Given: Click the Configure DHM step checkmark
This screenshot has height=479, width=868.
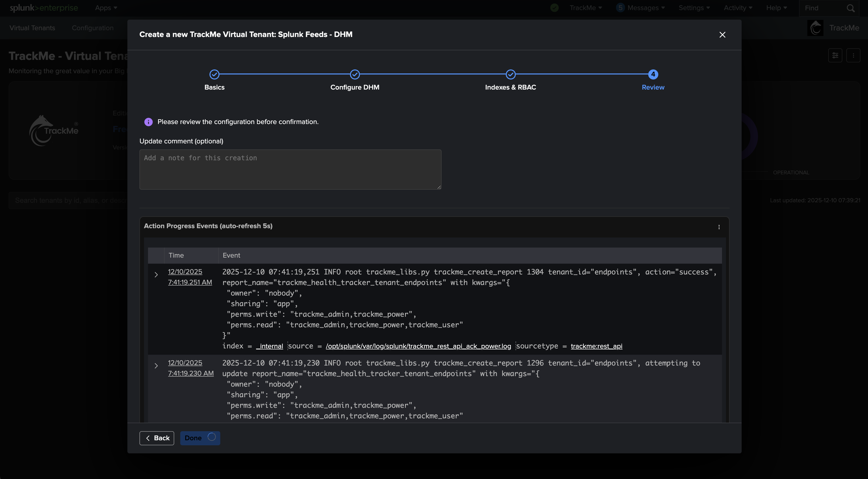Looking at the screenshot, I should coord(355,74).
